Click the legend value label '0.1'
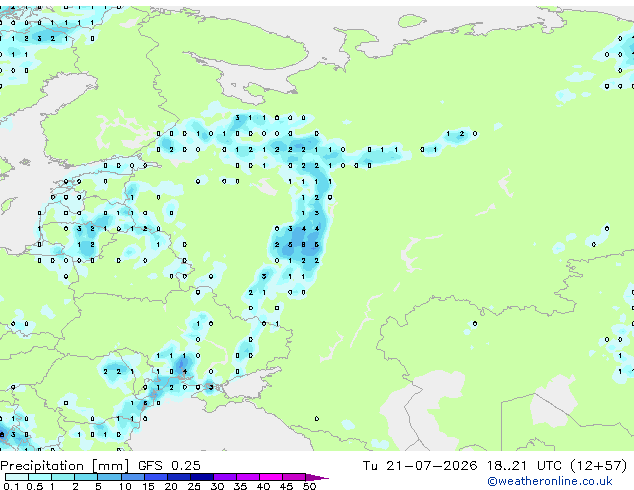Image resolution: width=634 pixels, height=490 pixels. [x=11, y=486]
